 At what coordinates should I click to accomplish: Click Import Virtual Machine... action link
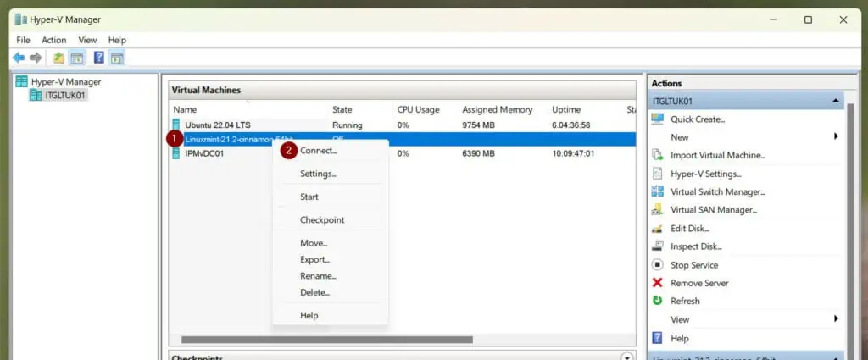point(717,155)
